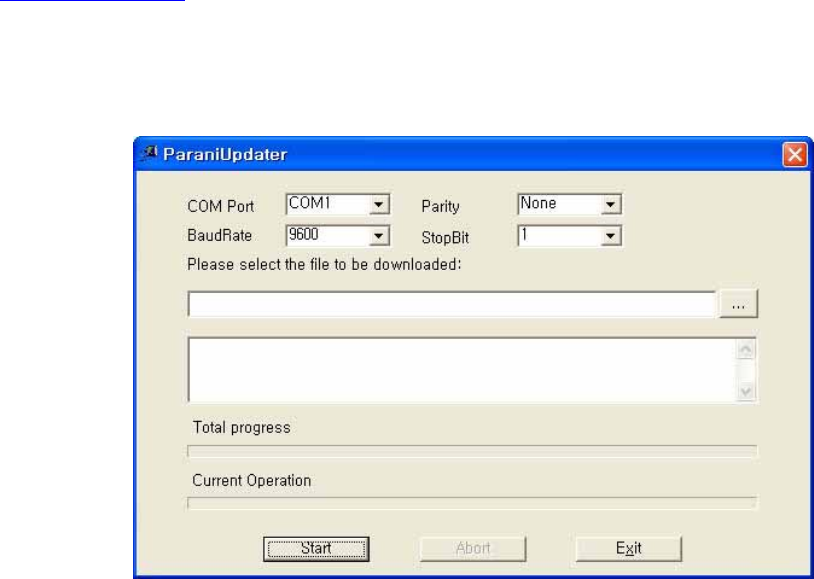
Task: Open the Parity dropdown
Action: (x=610, y=205)
